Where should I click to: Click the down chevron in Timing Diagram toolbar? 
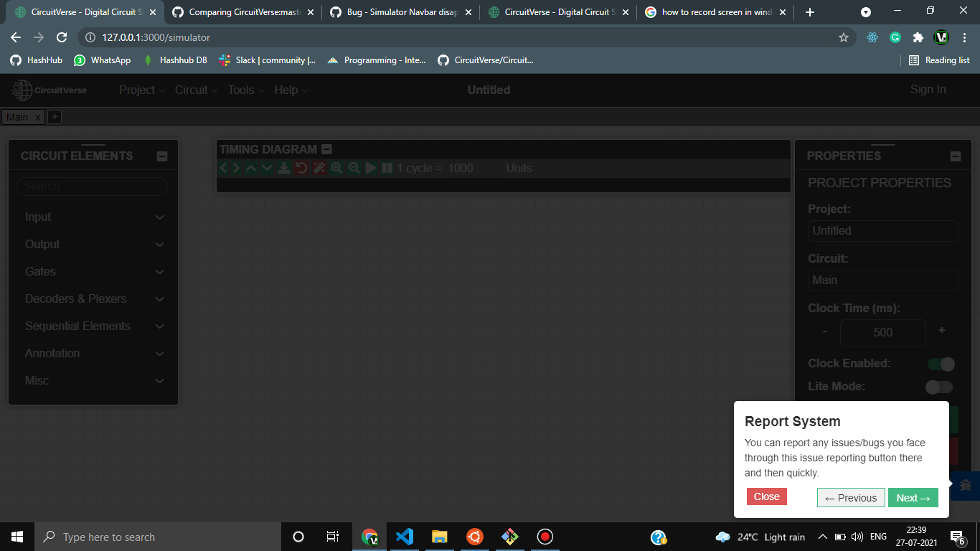(267, 168)
